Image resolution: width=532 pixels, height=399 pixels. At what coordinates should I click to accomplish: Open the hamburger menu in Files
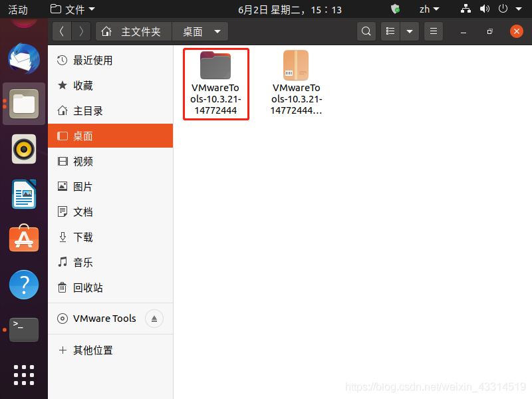coord(434,31)
